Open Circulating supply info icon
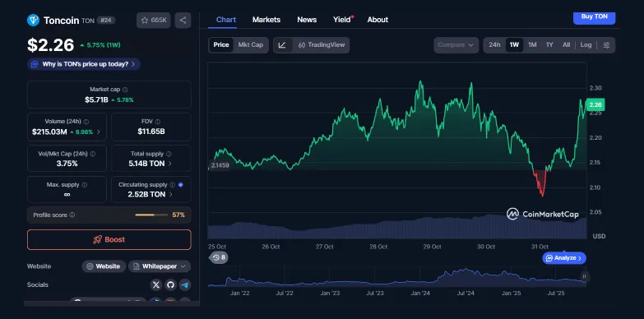Screen dimensions: 644x319 (x=173, y=185)
